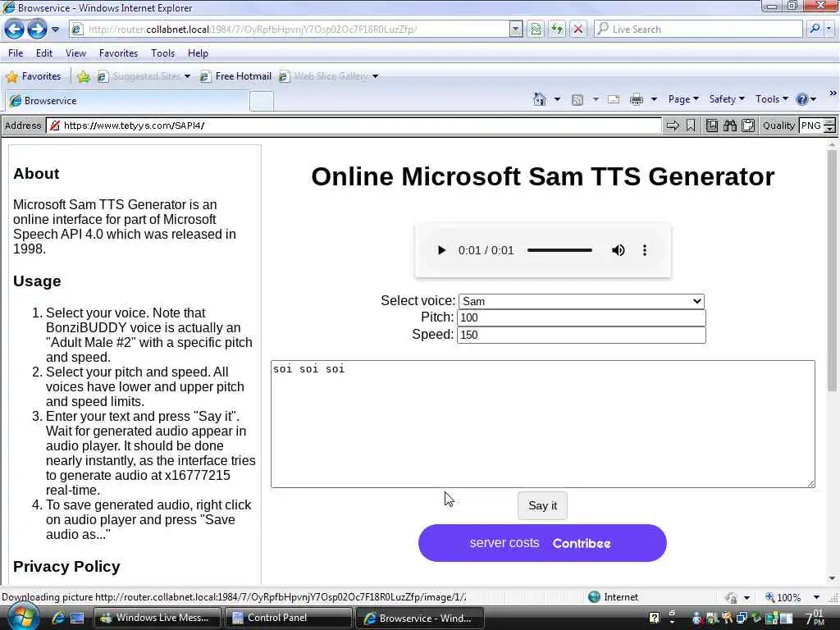Click the RSS Feeds icon
Viewport: 840px width, 630px height.
577,99
